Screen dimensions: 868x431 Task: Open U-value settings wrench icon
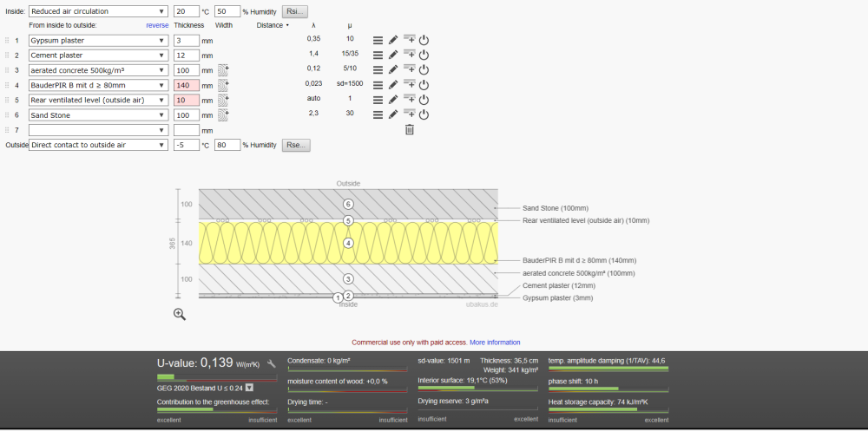tap(271, 363)
